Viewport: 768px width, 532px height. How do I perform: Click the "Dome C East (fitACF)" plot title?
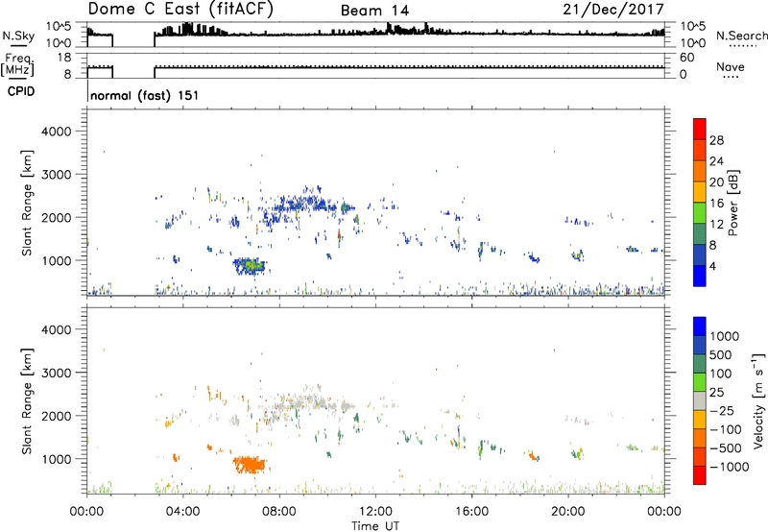tap(180, 10)
